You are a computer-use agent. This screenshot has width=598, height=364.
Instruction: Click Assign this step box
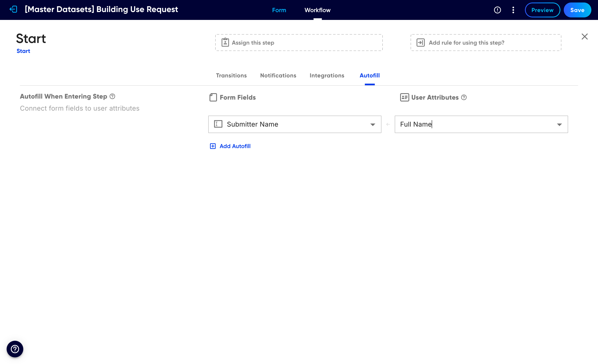pyautogui.click(x=299, y=42)
